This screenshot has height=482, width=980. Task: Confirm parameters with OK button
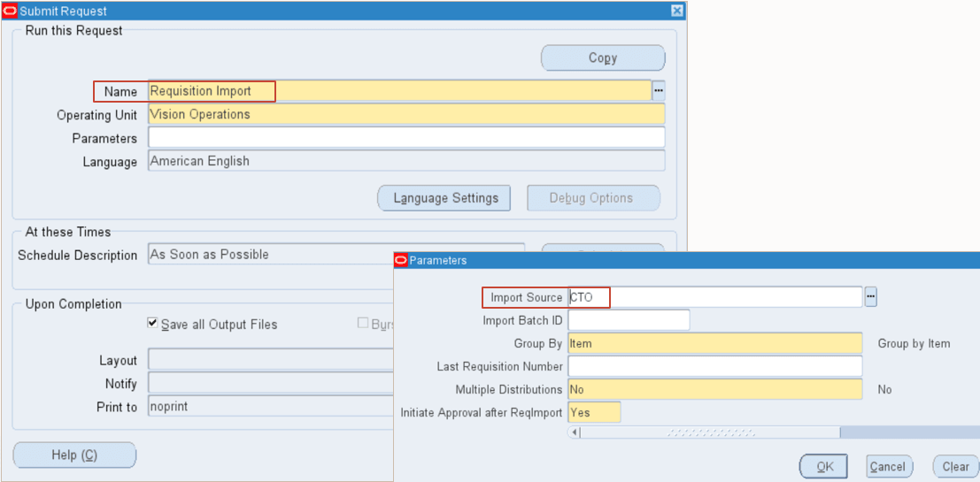tap(824, 466)
